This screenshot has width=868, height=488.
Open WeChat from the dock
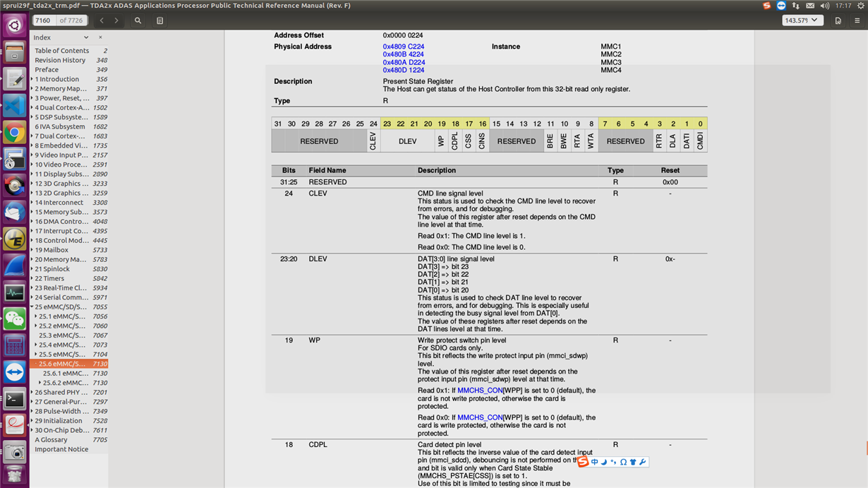click(14, 319)
